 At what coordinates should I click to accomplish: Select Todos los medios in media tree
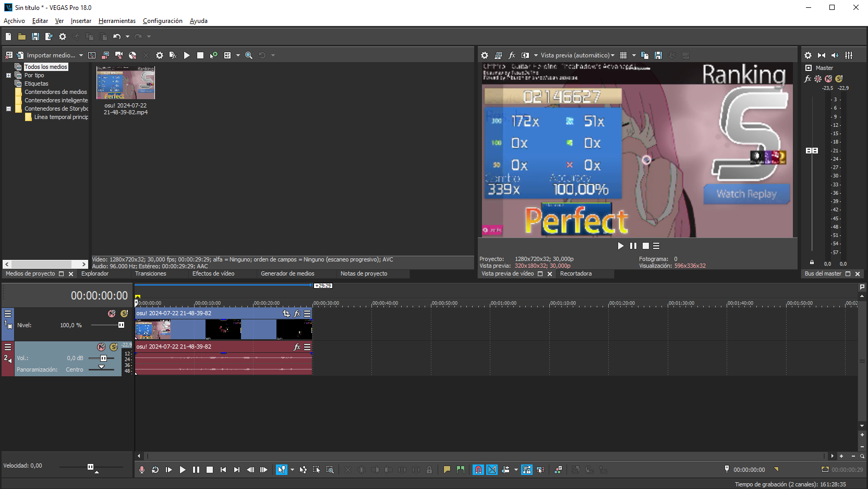click(46, 67)
